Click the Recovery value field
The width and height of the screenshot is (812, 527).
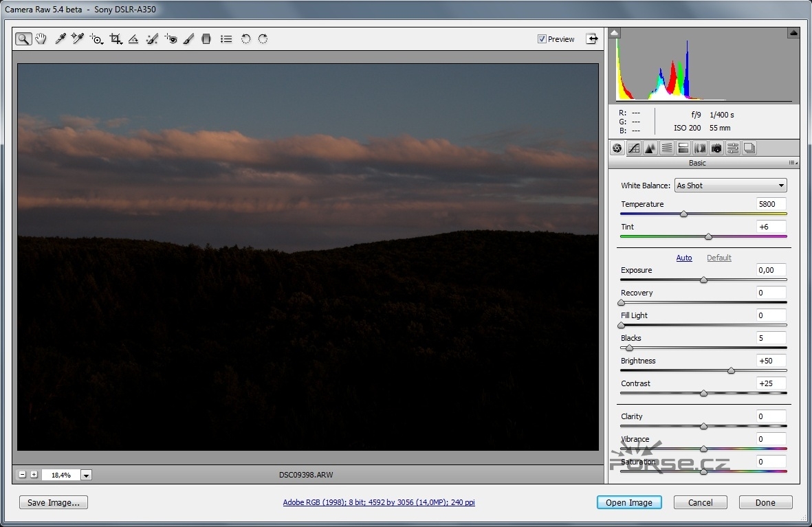pyautogui.click(x=771, y=293)
